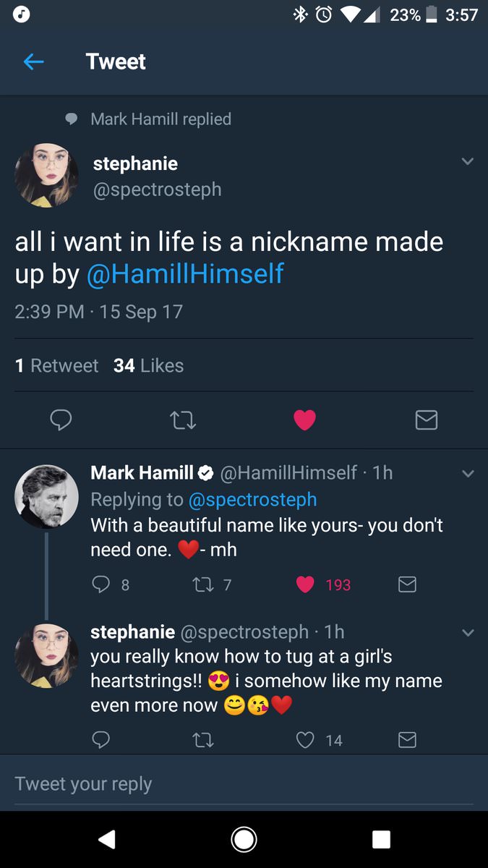488x868 pixels.
Task: Open chevron menu on stephanie's reply
Action: click(x=468, y=633)
